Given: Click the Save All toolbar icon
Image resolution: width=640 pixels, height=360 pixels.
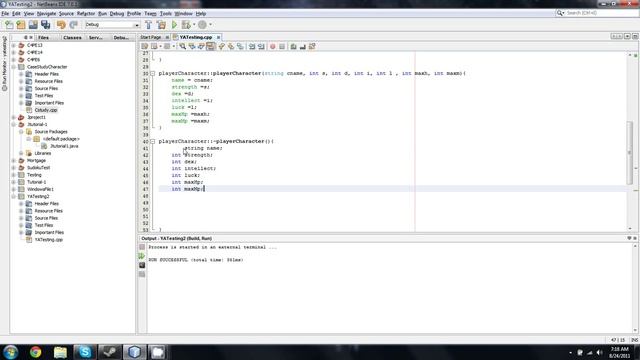Looking at the screenshot, I should pos(45,25).
